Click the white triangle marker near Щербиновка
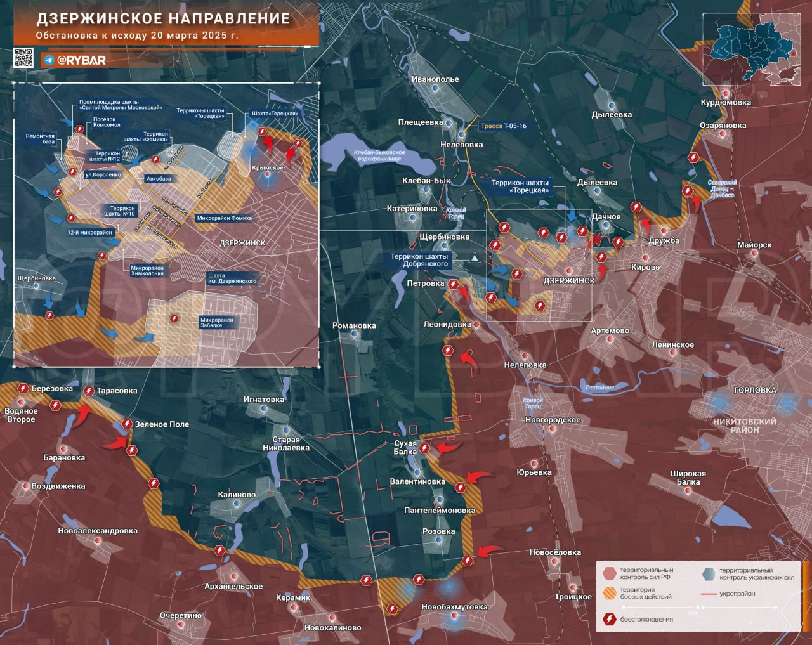The image size is (812, 645). pyautogui.click(x=475, y=257)
